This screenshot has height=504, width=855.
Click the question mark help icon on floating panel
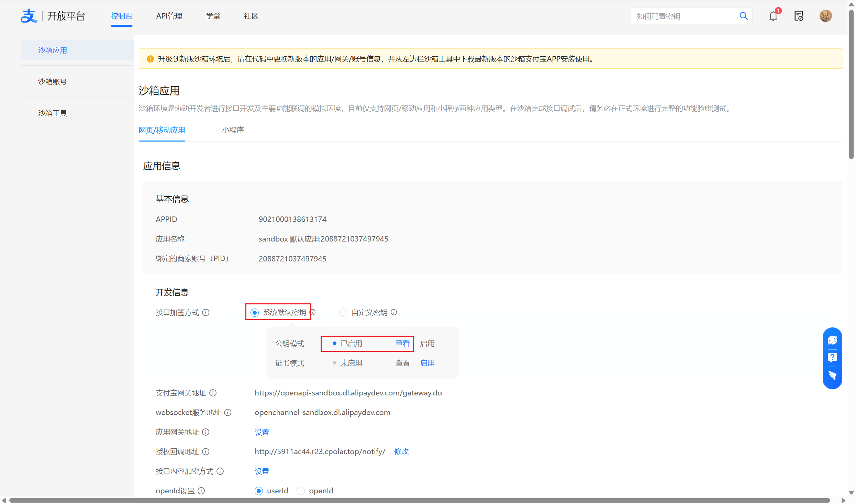tap(832, 358)
